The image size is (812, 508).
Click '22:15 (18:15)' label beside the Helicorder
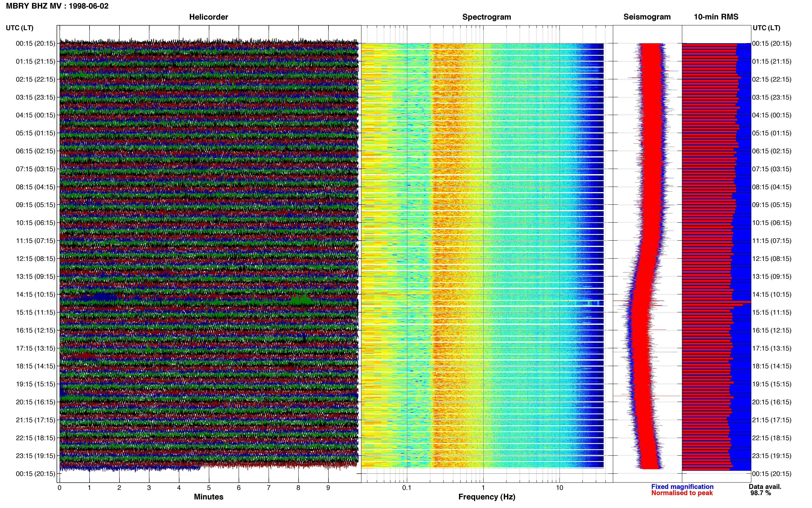(x=36, y=438)
